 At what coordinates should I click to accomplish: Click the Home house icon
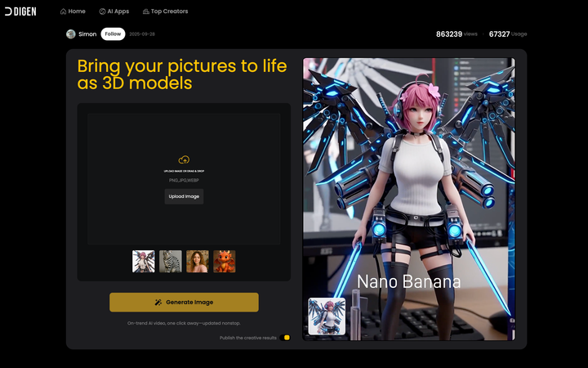pos(64,11)
